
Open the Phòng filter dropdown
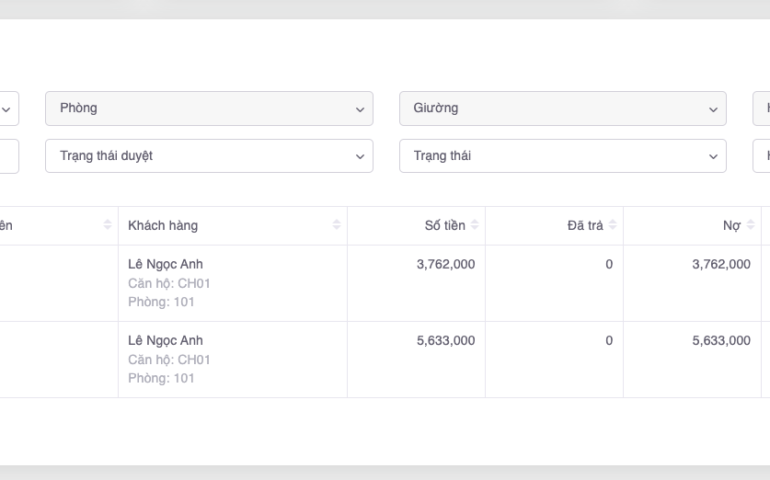coord(208,108)
